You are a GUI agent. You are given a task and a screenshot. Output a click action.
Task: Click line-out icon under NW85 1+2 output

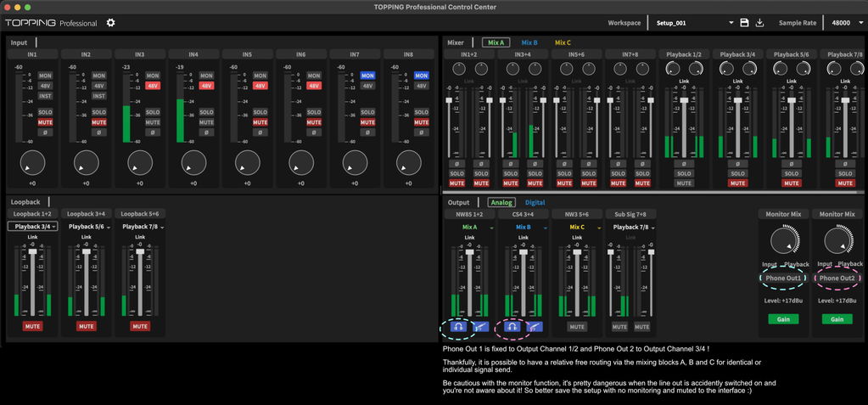tap(480, 327)
